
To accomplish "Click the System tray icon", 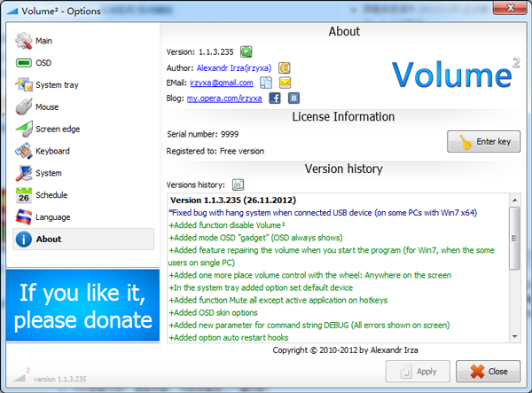I will point(24,84).
